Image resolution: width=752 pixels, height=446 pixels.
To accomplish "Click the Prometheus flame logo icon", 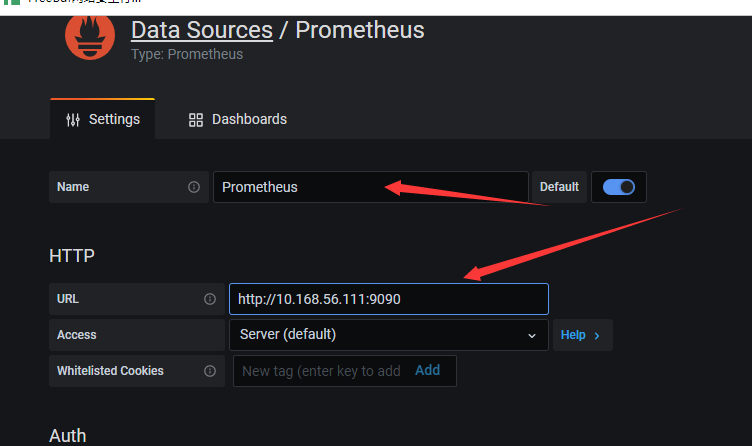I will click(90, 37).
